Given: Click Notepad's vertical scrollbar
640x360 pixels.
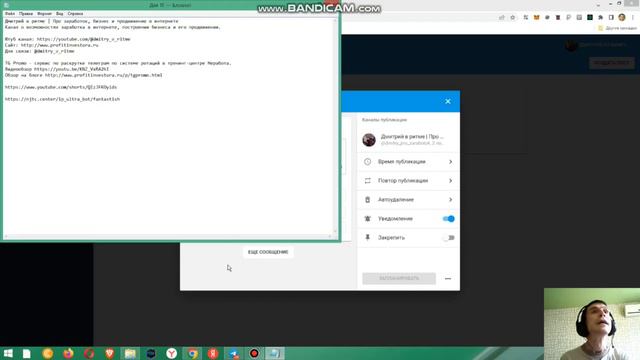Looking at the screenshot, I should click(336, 126).
